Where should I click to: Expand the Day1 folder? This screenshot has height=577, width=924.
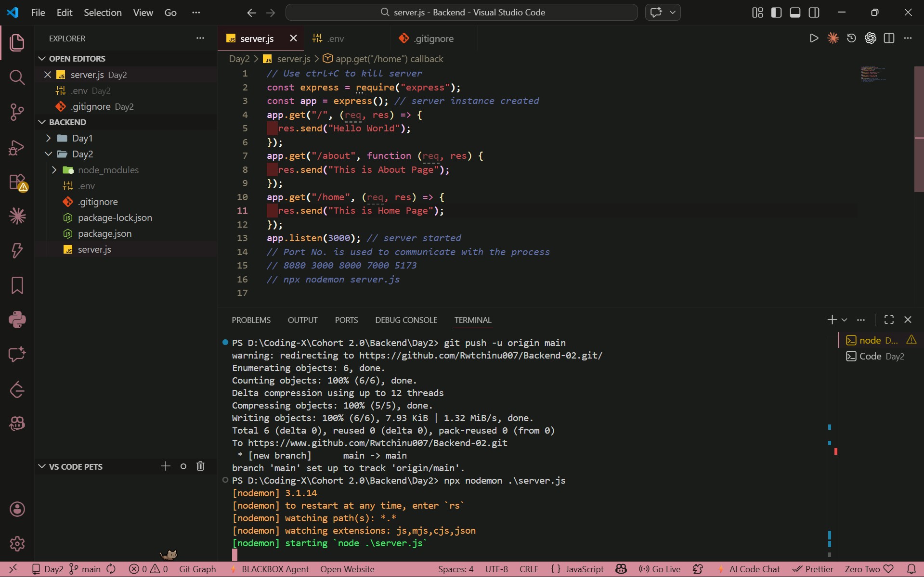click(82, 138)
